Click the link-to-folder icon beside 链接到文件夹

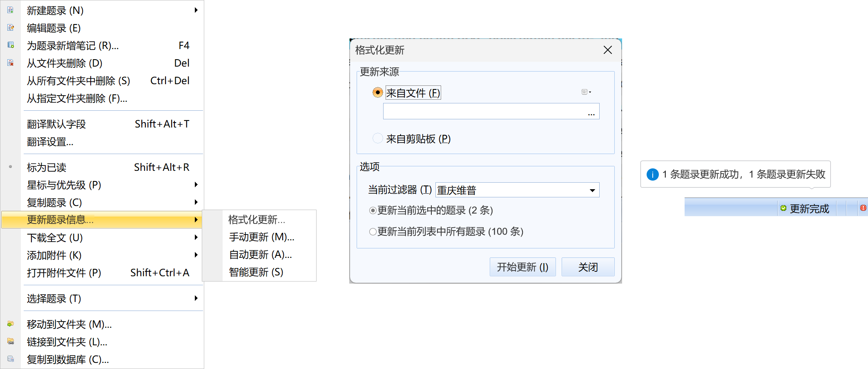[11, 342]
